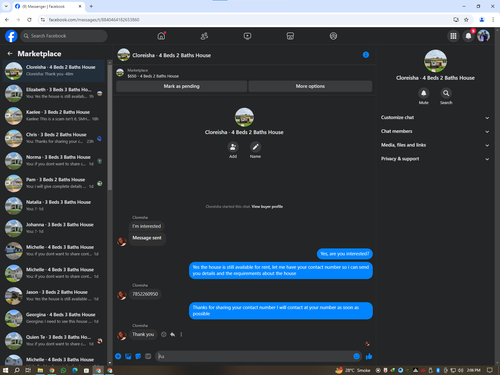Click the Name pencil icon in chat
The height and width of the screenshot is (375, 500).
click(x=255, y=147)
